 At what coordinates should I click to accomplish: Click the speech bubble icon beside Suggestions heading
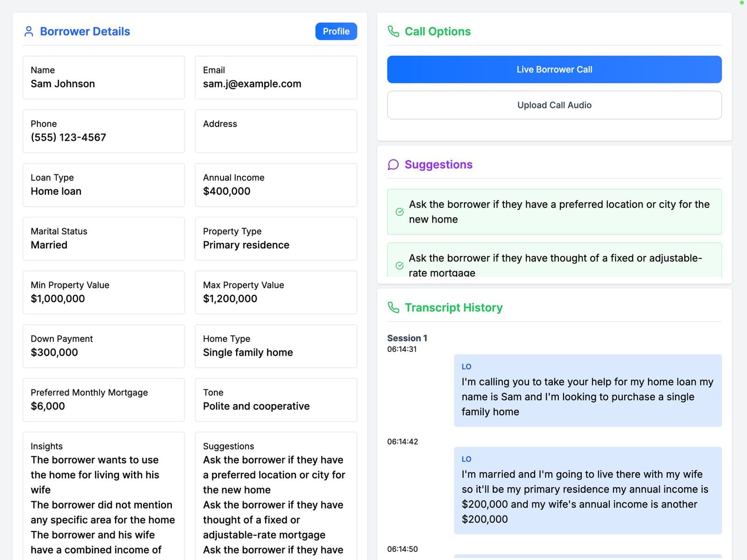point(393,165)
